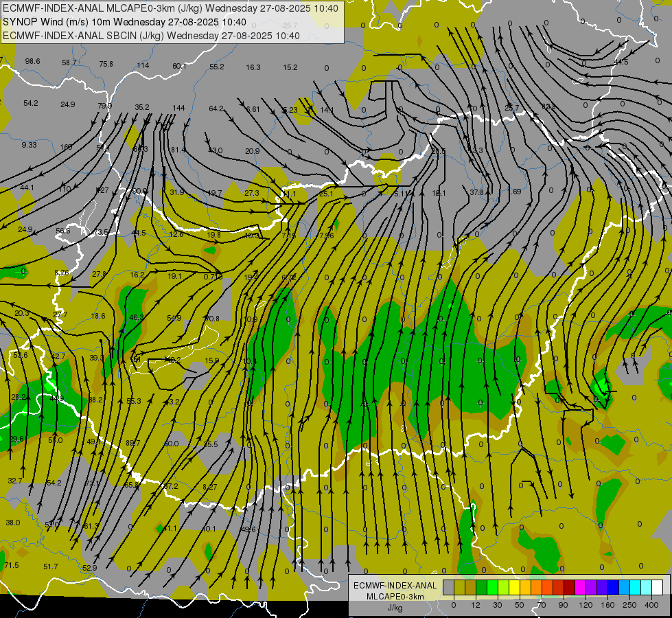Click the gray swatch in the MLCAPE legend

click(449, 588)
